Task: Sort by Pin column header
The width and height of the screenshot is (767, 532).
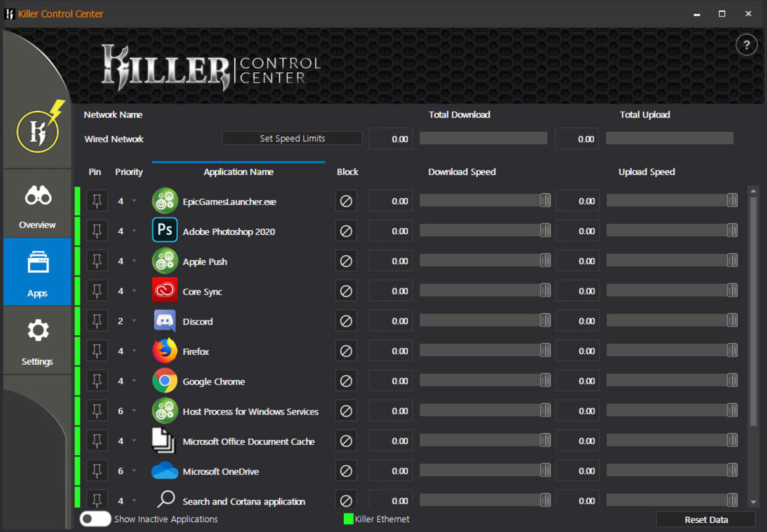Action: coord(95,172)
